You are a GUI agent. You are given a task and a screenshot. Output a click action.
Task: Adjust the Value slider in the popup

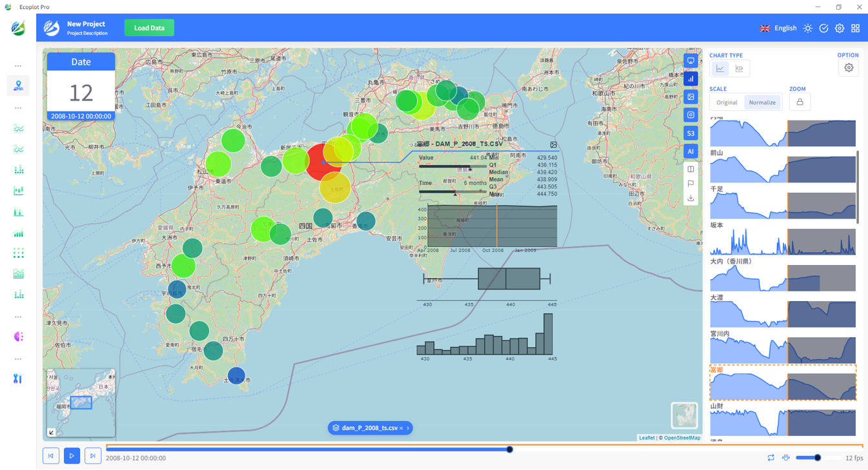pos(452,166)
